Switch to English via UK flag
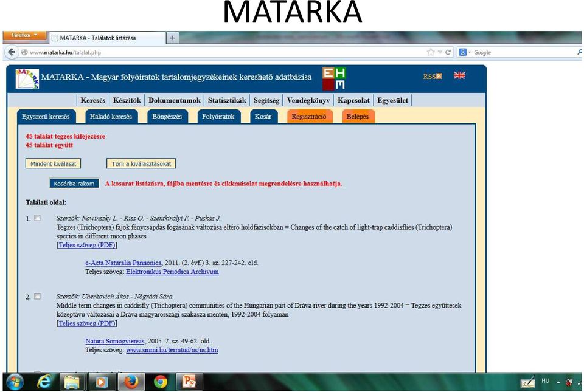584x392 pixels. (x=459, y=75)
